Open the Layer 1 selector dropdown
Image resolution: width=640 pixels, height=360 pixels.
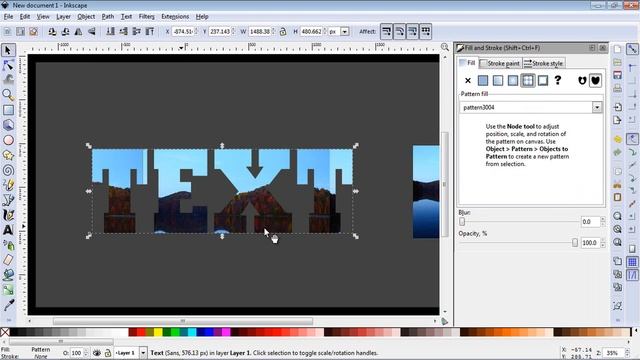143,353
